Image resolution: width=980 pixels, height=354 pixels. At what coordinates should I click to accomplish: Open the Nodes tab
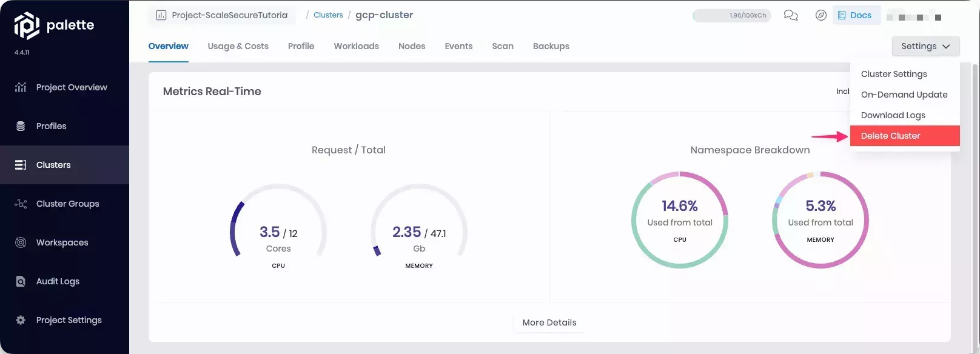coord(412,46)
